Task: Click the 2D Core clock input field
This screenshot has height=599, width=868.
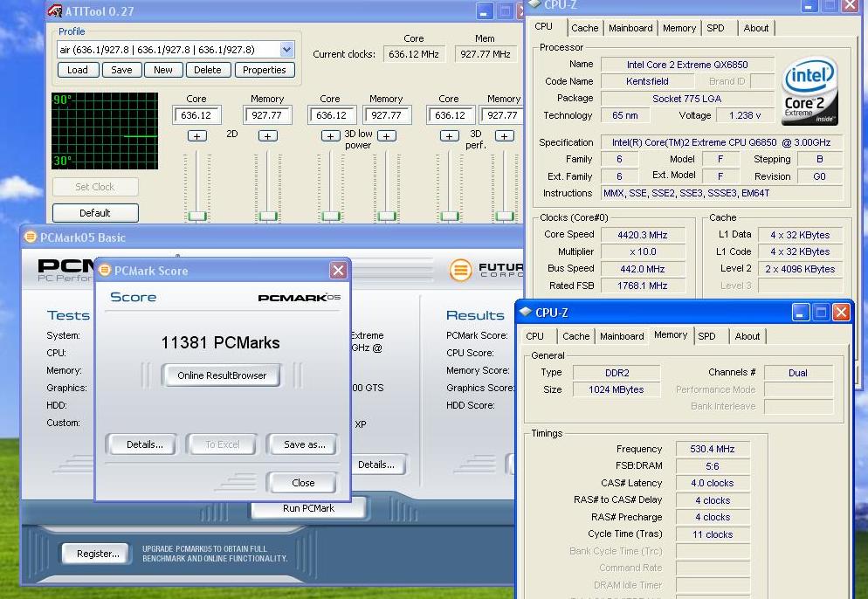Action: tap(197, 115)
